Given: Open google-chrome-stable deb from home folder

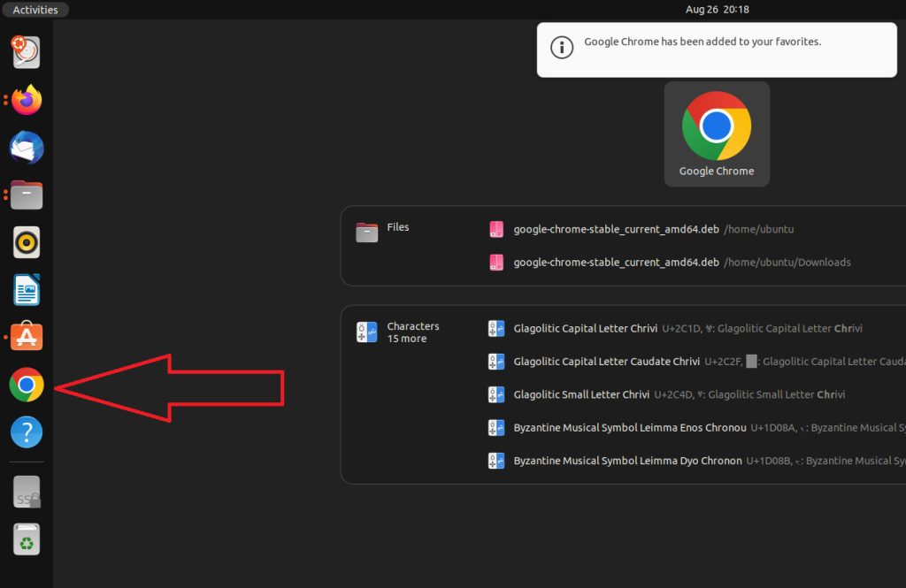Looking at the screenshot, I should [x=619, y=229].
